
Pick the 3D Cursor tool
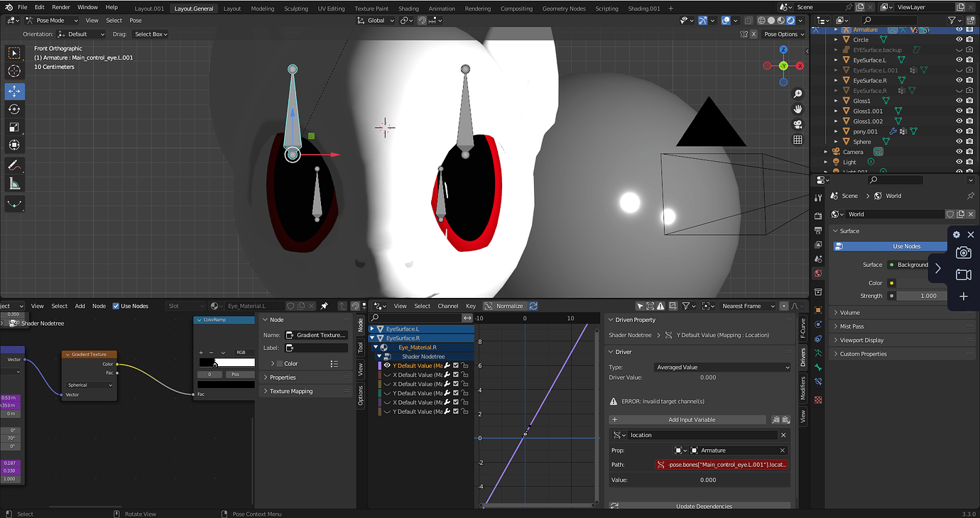click(x=14, y=71)
